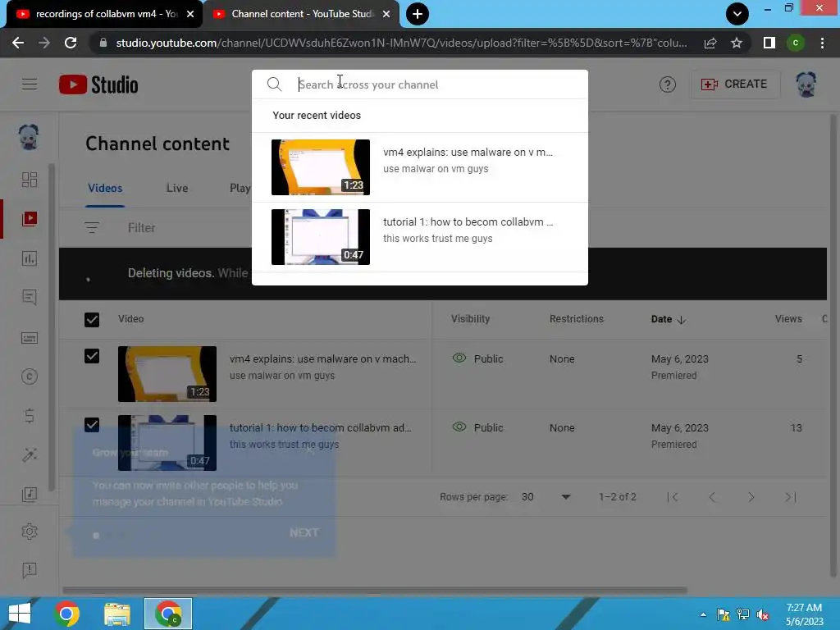Open Content section in the sidebar

click(x=30, y=218)
